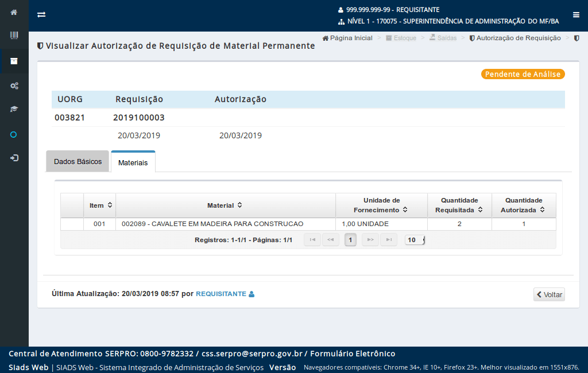Click UORG value 003821

pos(69,118)
